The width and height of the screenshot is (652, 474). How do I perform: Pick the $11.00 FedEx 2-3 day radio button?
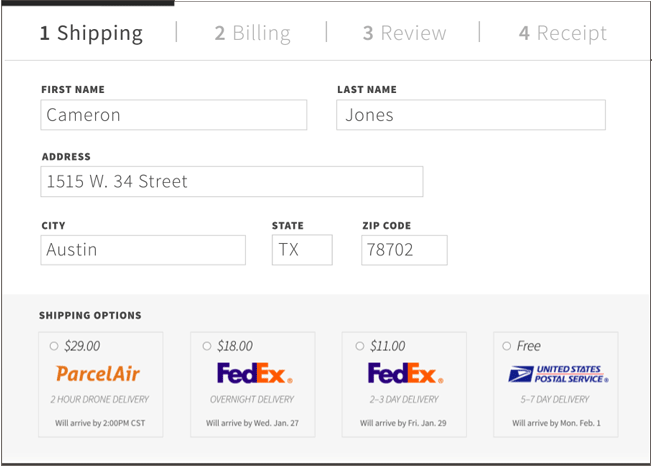click(x=360, y=346)
